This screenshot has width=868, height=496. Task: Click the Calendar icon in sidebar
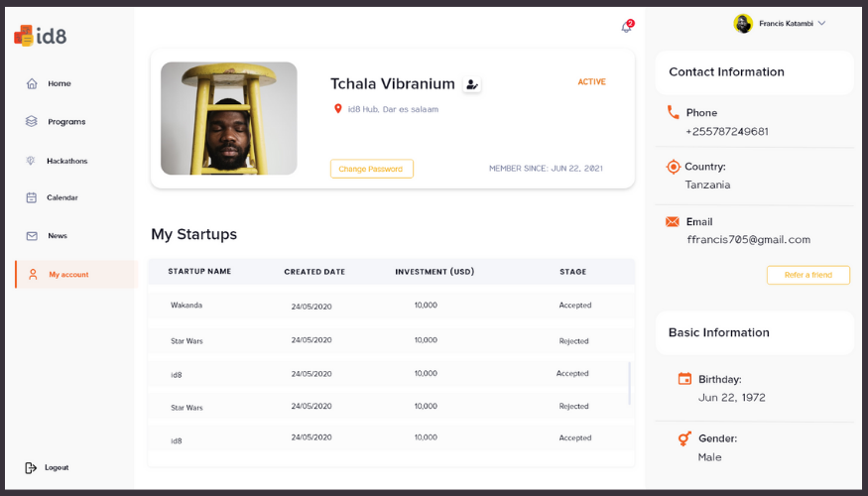point(32,197)
